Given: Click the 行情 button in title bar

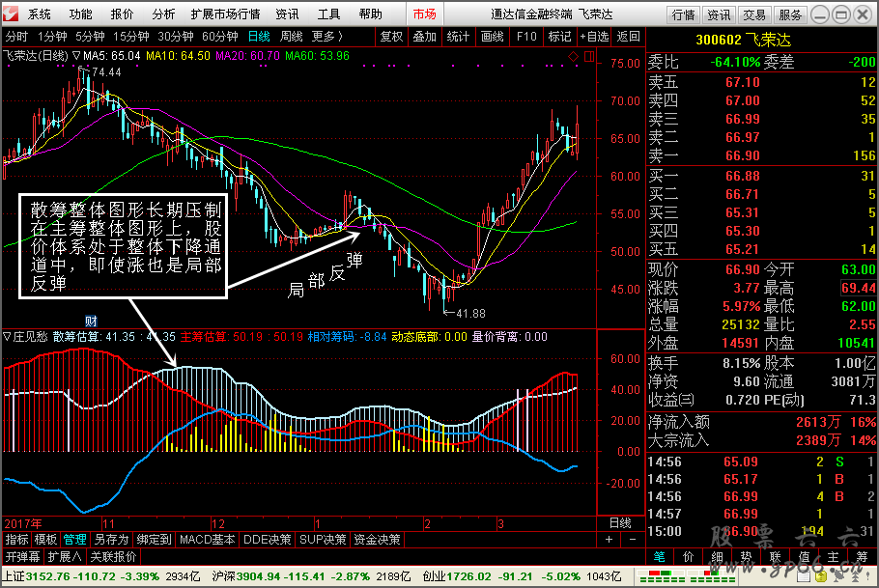Looking at the screenshot, I should point(683,15).
